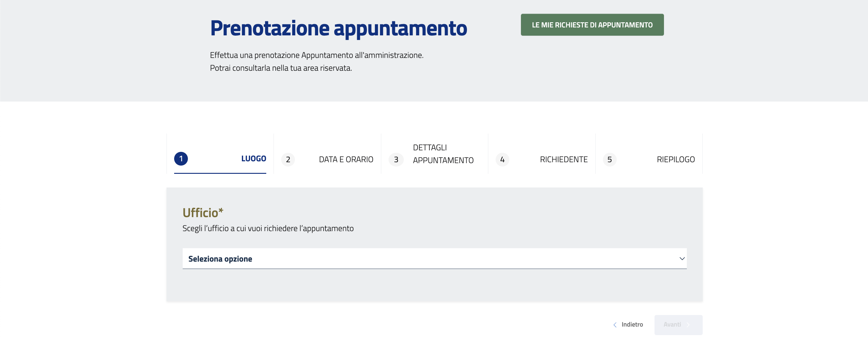Select the LUOGO step tab
Viewport: 868px width, 347px height.
tap(253, 159)
